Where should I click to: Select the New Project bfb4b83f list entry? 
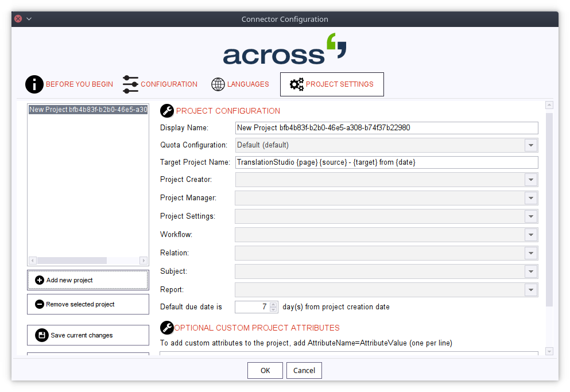click(x=88, y=110)
